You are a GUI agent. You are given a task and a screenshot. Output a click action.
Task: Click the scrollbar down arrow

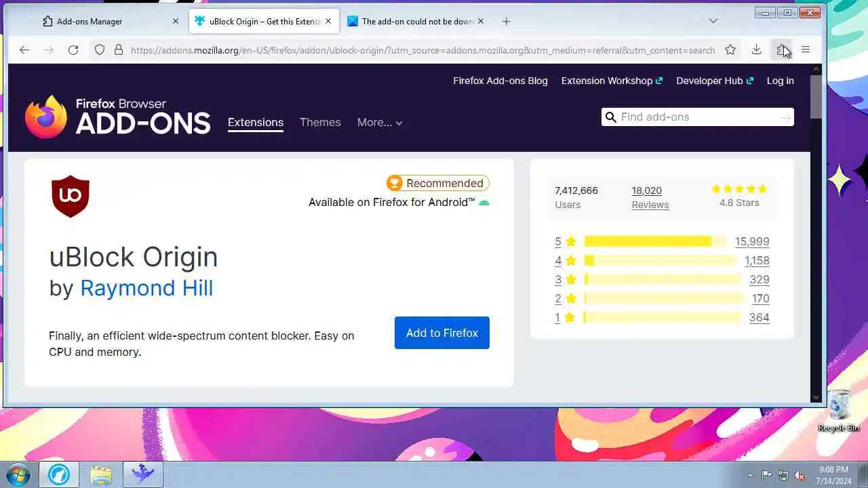pyautogui.click(x=816, y=398)
